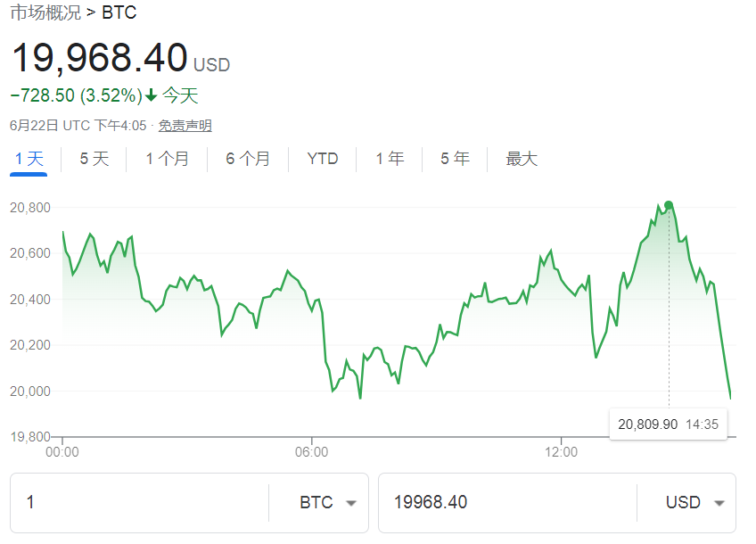Click the down arrow icon beside 今天
This screenshot has height=544, width=756.
click(152, 95)
